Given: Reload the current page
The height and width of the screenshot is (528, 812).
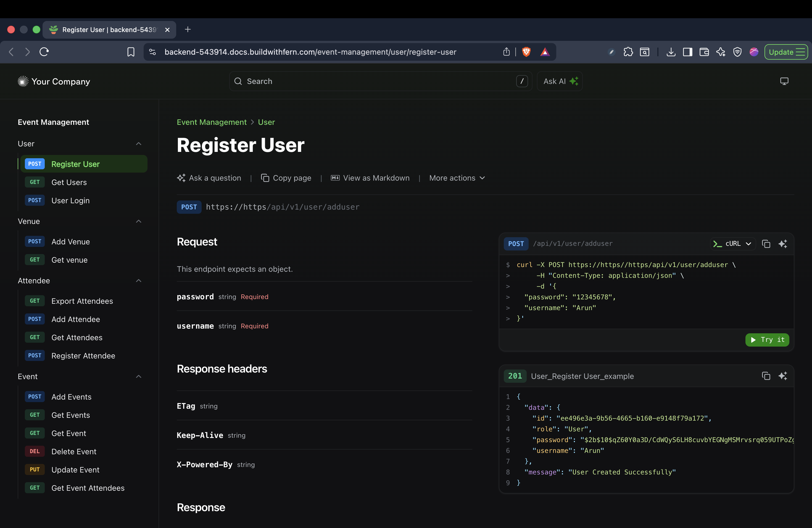Looking at the screenshot, I should pos(44,52).
